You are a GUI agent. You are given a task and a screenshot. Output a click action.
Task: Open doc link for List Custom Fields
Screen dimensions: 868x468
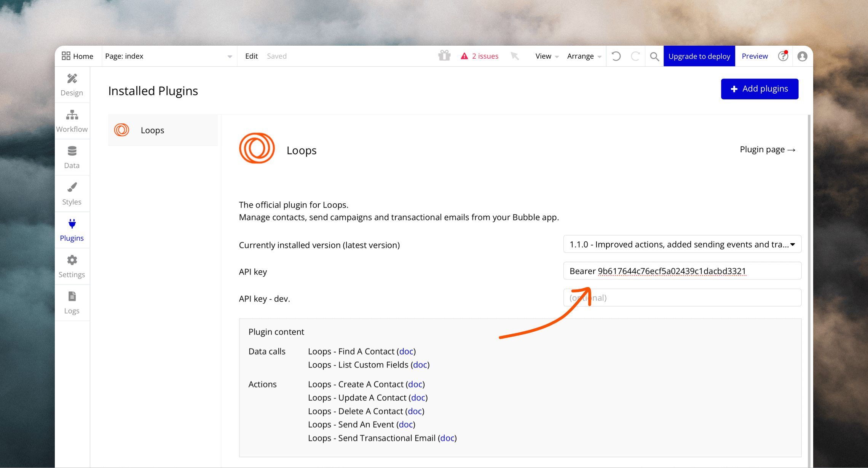[x=420, y=364]
